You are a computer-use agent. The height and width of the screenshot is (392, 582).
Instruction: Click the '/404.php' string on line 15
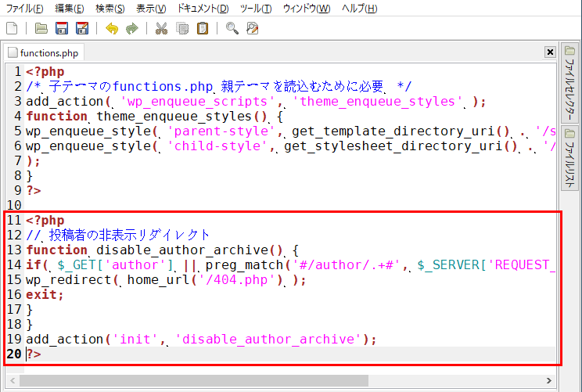coord(236,279)
